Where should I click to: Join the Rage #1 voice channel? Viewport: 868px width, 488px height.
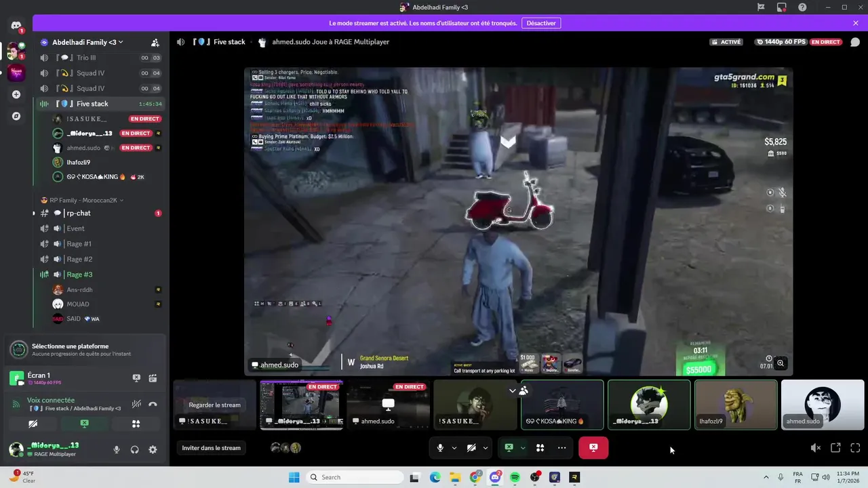[x=100, y=244]
